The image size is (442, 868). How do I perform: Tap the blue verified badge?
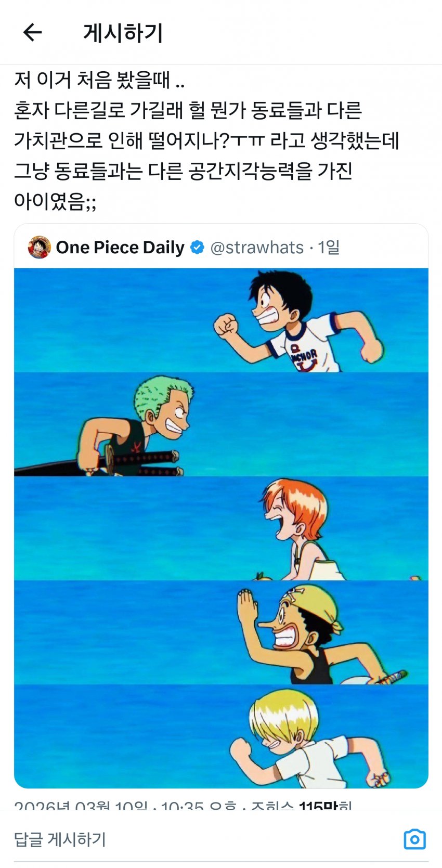pos(197,248)
